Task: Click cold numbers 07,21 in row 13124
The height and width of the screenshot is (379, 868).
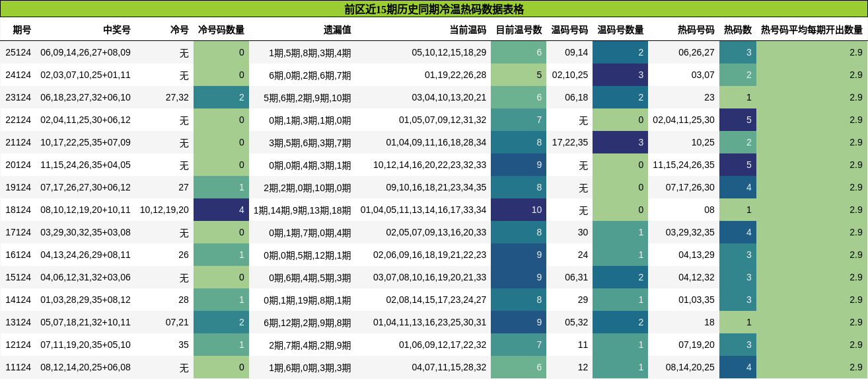Action: click(177, 322)
